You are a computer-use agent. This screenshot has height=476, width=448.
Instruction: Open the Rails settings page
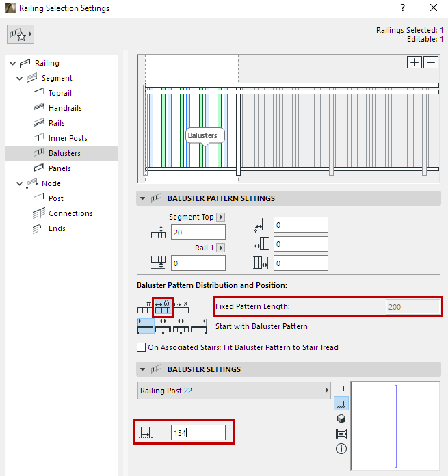point(57,123)
